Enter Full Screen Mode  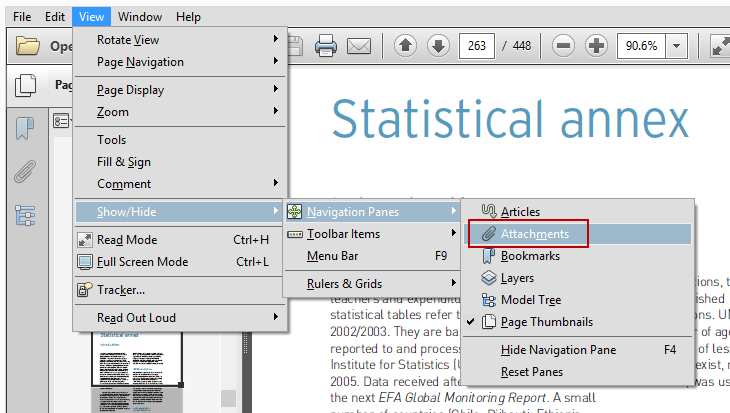click(x=181, y=262)
